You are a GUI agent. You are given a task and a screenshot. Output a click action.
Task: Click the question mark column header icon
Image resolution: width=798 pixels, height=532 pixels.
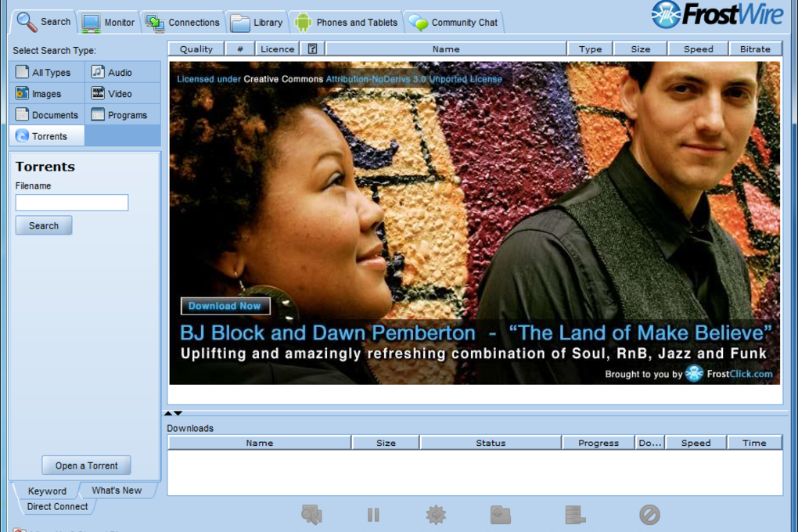pos(312,49)
